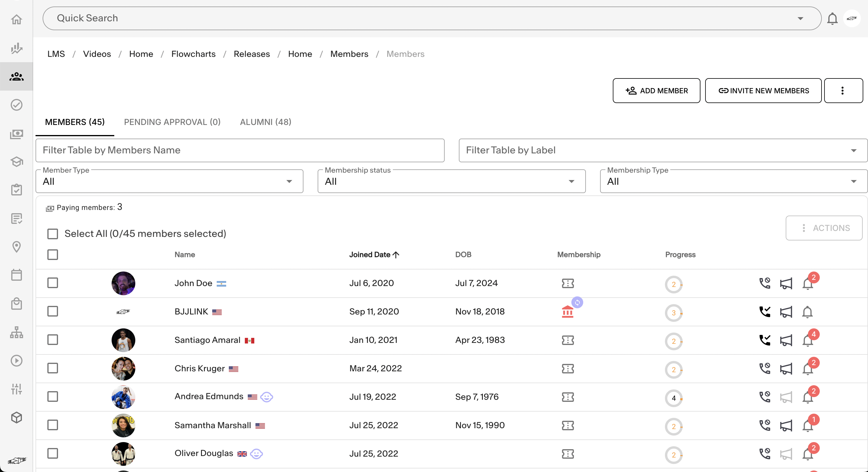
Task: Check the Select All members checkbox
Action: pos(53,234)
